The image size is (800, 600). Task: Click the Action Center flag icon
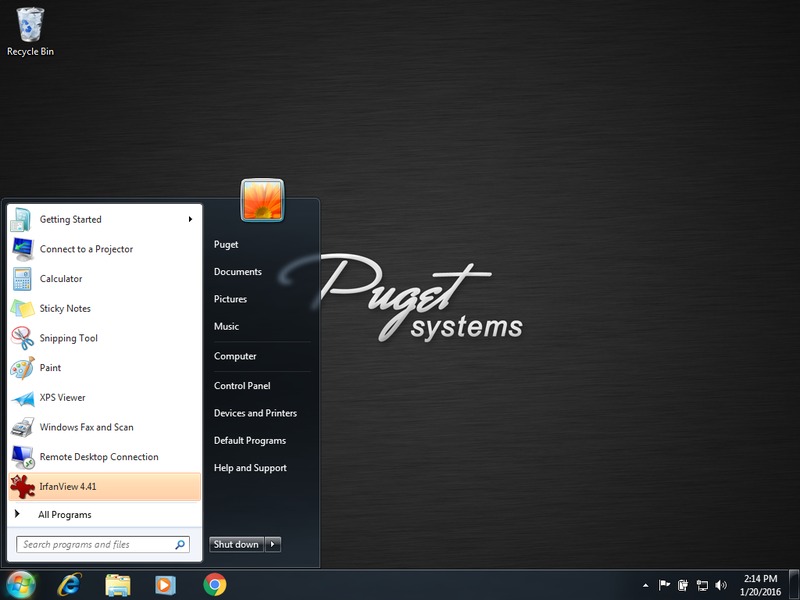pyautogui.click(x=664, y=585)
